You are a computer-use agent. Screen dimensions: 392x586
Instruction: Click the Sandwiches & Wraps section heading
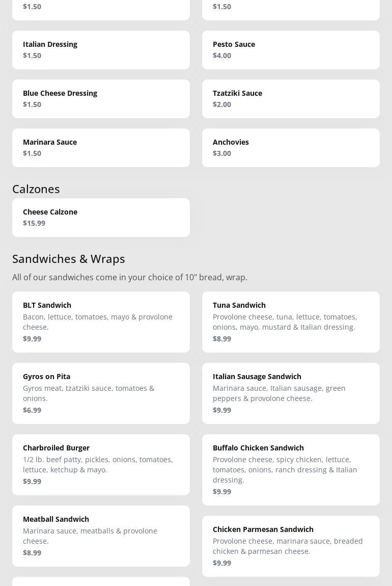pyautogui.click(x=69, y=259)
